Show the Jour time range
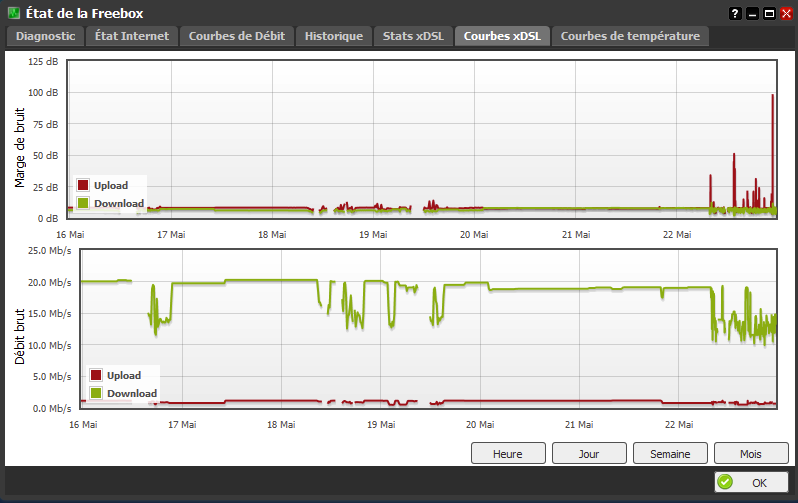The width and height of the screenshot is (798, 503). coord(589,453)
